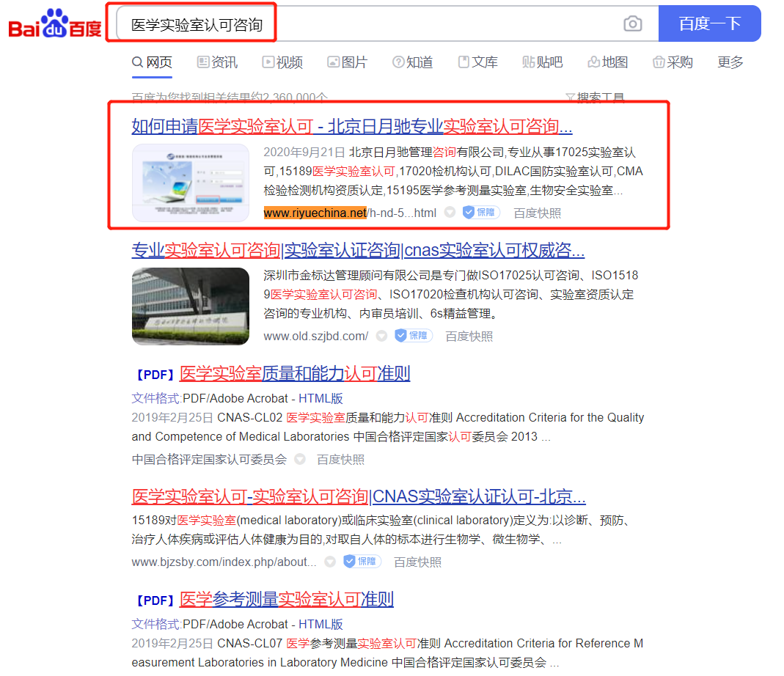
Task: Open the www.old.szjbd.com/ URL
Action: [x=316, y=336]
